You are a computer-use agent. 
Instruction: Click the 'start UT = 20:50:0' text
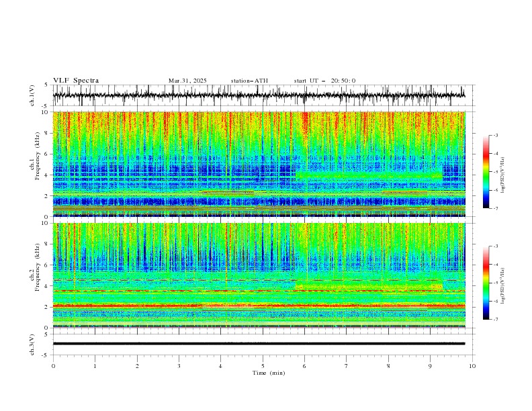pyautogui.click(x=324, y=81)
